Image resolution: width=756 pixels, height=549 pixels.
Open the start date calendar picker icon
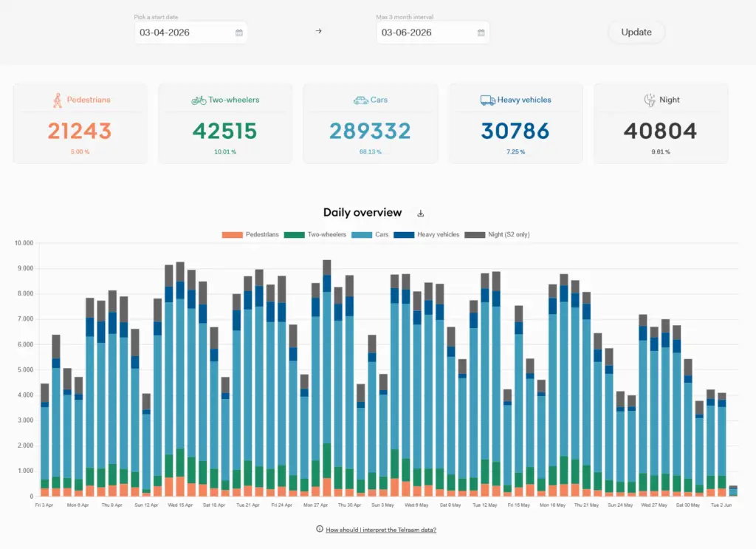coord(239,33)
